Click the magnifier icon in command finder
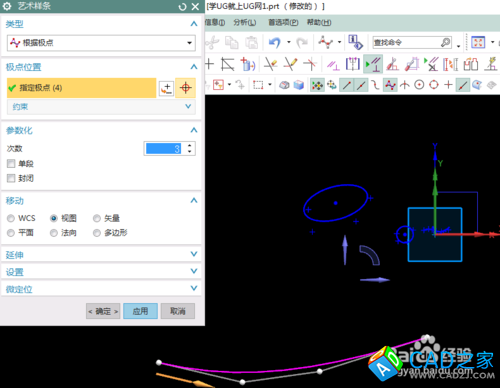This screenshot has width=500, height=388. point(445,42)
